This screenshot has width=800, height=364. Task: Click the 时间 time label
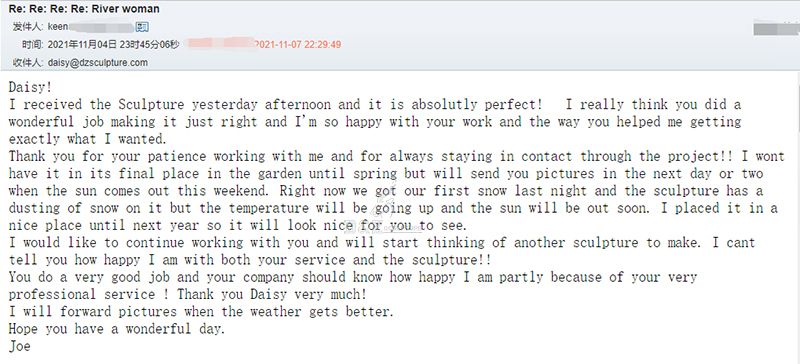pyautogui.click(x=33, y=44)
